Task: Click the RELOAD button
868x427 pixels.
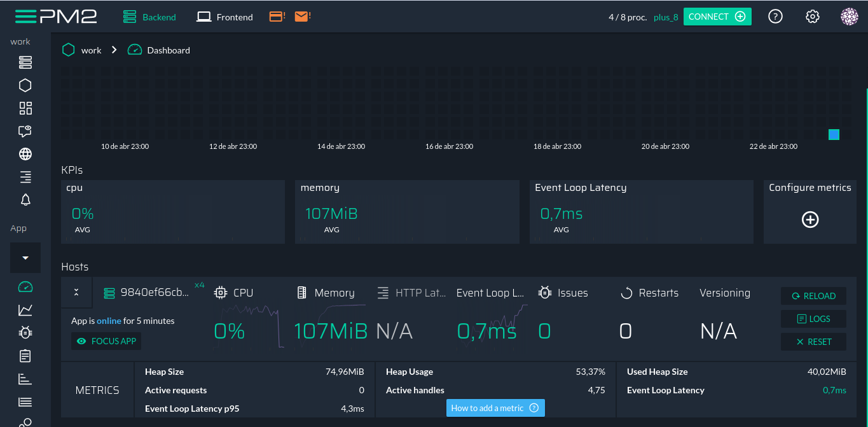Action: [814, 296]
